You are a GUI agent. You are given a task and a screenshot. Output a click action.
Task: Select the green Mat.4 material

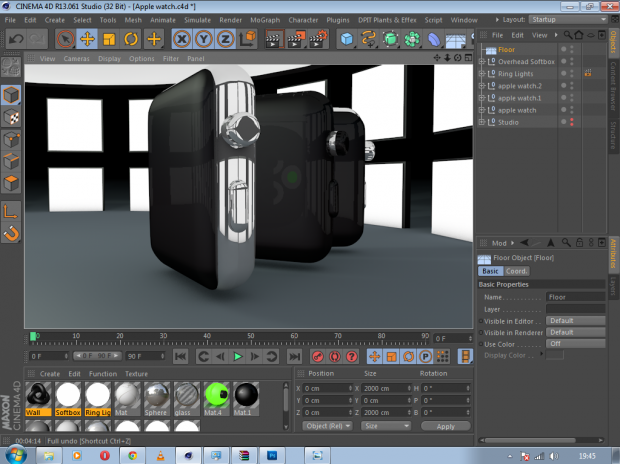[x=216, y=398]
